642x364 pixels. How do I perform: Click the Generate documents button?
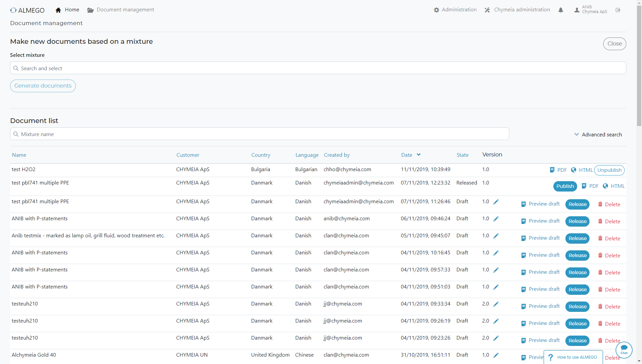click(x=42, y=86)
